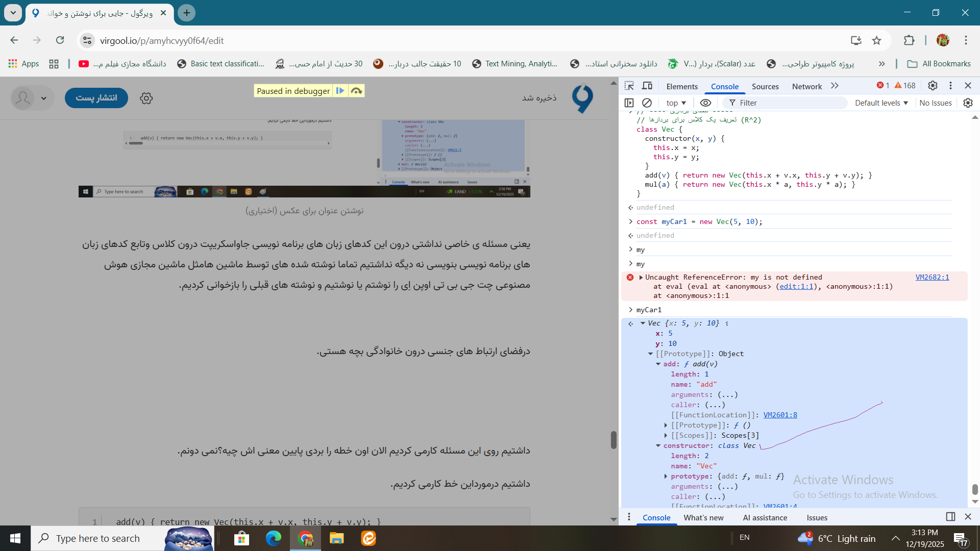Screen dimensions: 980x551
Task: Expand the prototype {add, mul} entry
Action: pyautogui.click(x=666, y=476)
